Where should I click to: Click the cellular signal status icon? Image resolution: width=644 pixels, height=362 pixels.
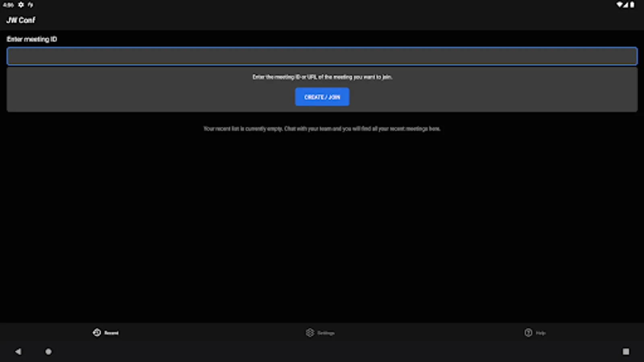tap(626, 5)
